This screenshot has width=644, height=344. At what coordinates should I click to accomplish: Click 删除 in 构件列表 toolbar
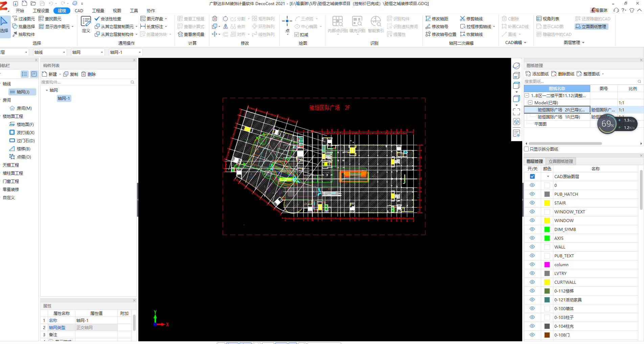(89, 74)
